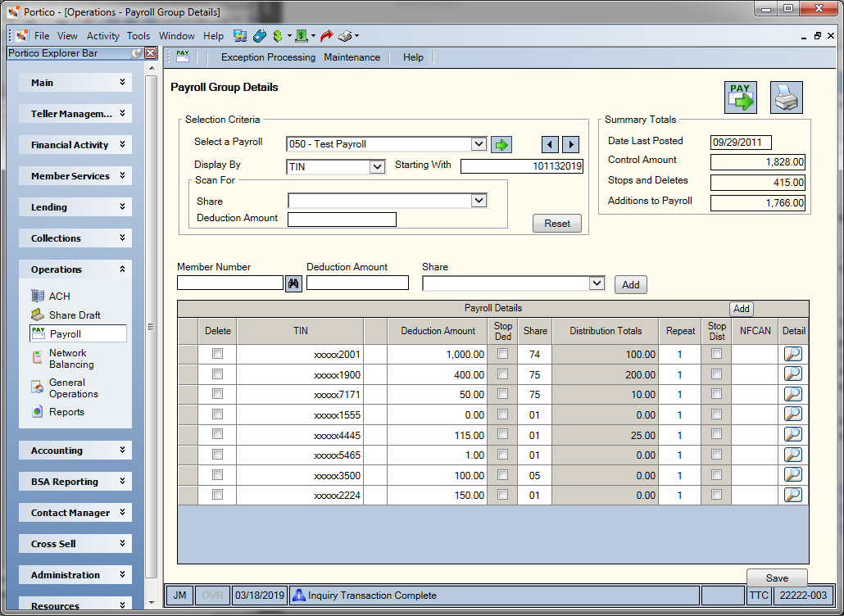Click the red curved arrow toolbar icon
This screenshot has height=616, width=844.
click(x=326, y=36)
